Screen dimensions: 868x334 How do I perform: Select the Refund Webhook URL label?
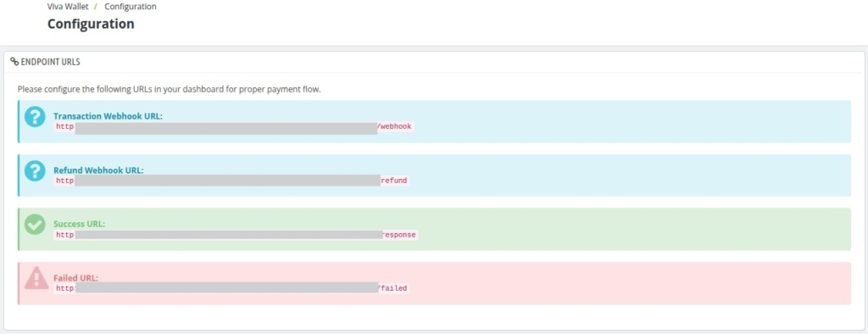pos(98,170)
